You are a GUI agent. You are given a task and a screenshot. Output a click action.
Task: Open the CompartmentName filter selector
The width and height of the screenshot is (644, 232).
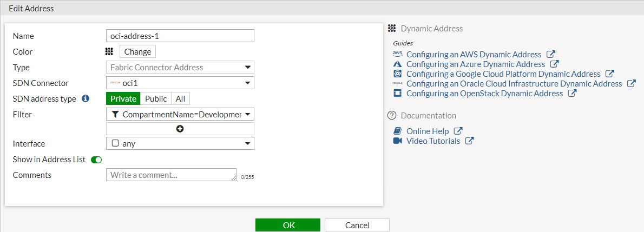point(180,114)
